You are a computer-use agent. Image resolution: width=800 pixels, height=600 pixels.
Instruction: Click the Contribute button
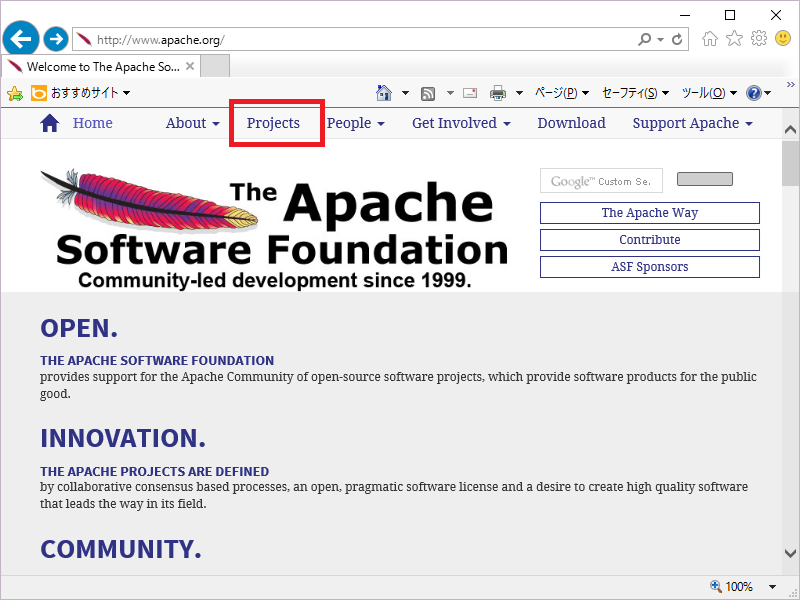click(649, 240)
